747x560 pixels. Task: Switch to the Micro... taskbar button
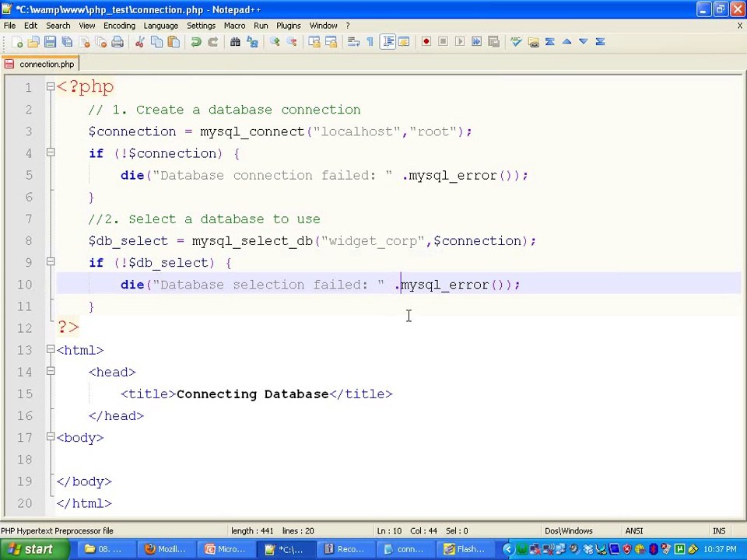tap(226, 550)
